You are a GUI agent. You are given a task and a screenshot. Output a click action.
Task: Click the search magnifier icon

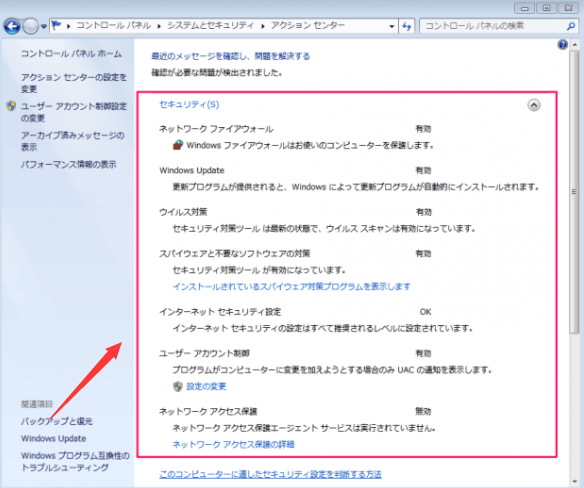click(x=571, y=26)
